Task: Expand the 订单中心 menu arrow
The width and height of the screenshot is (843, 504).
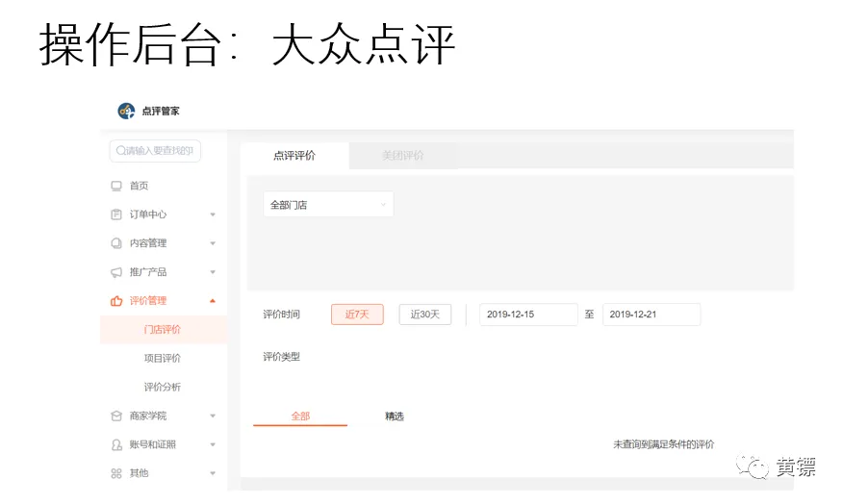Action: click(x=213, y=214)
